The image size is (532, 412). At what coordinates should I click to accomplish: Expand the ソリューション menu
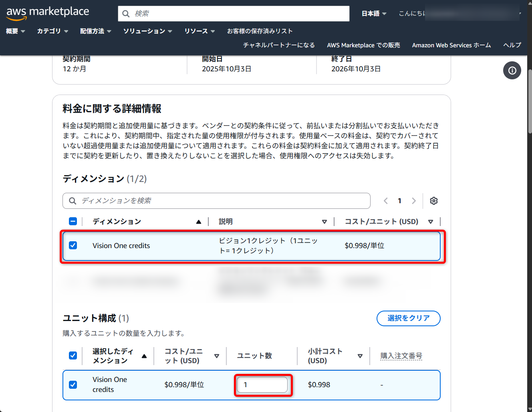click(x=148, y=31)
